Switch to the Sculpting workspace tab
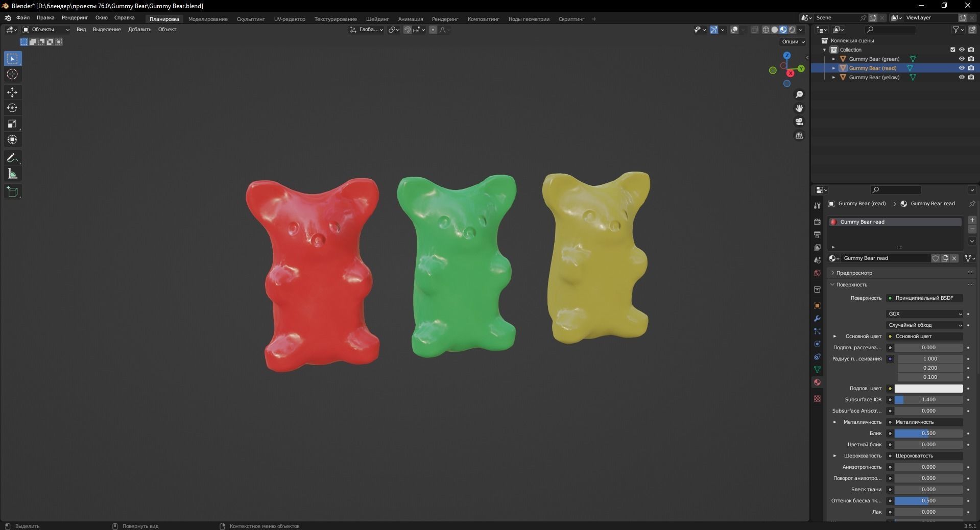980x530 pixels. click(251, 19)
